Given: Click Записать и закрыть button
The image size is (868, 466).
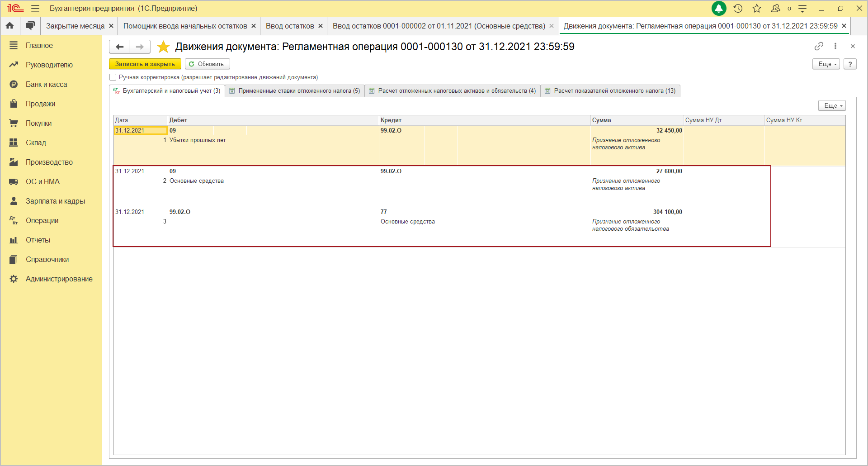Looking at the screenshot, I should pos(145,64).
